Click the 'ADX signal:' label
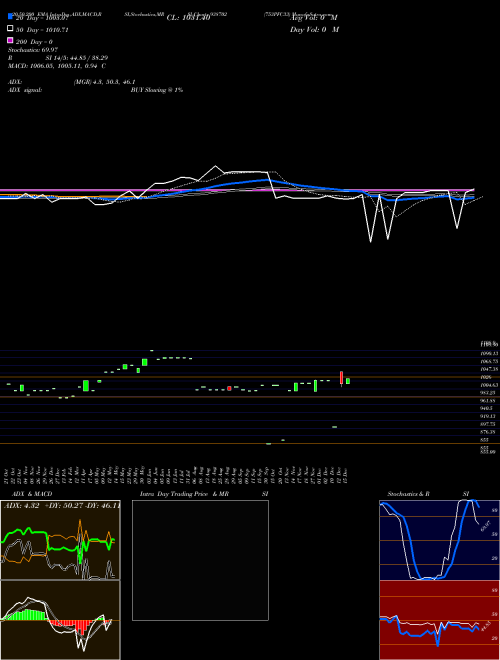500x660 pixels. coord(25,90)
